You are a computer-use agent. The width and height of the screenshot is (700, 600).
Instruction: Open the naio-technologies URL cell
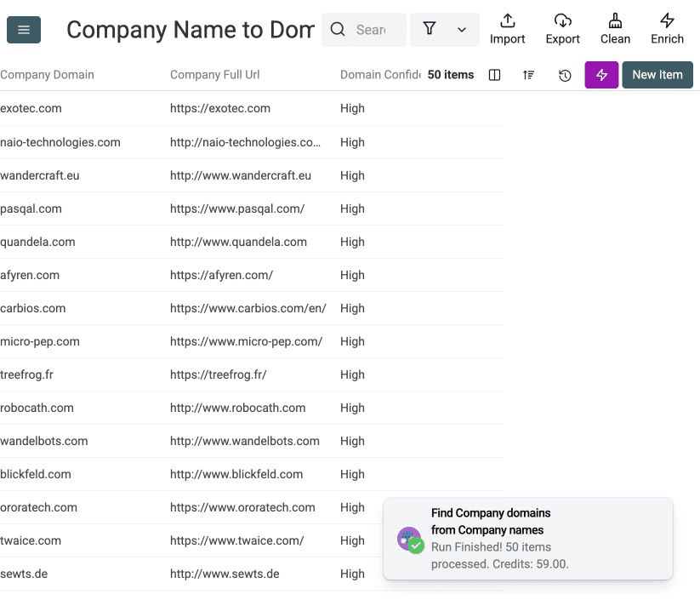click(x=245, y=142)
